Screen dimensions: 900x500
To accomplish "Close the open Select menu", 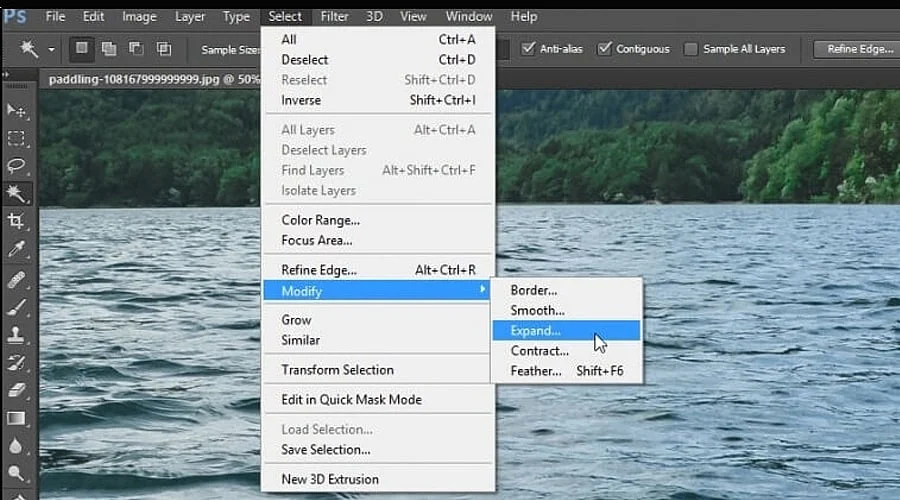I will [x=285, y=17].
